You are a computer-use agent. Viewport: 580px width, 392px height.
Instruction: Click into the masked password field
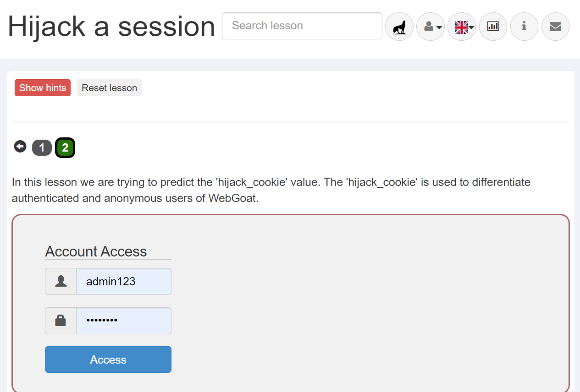coord(123,321)
